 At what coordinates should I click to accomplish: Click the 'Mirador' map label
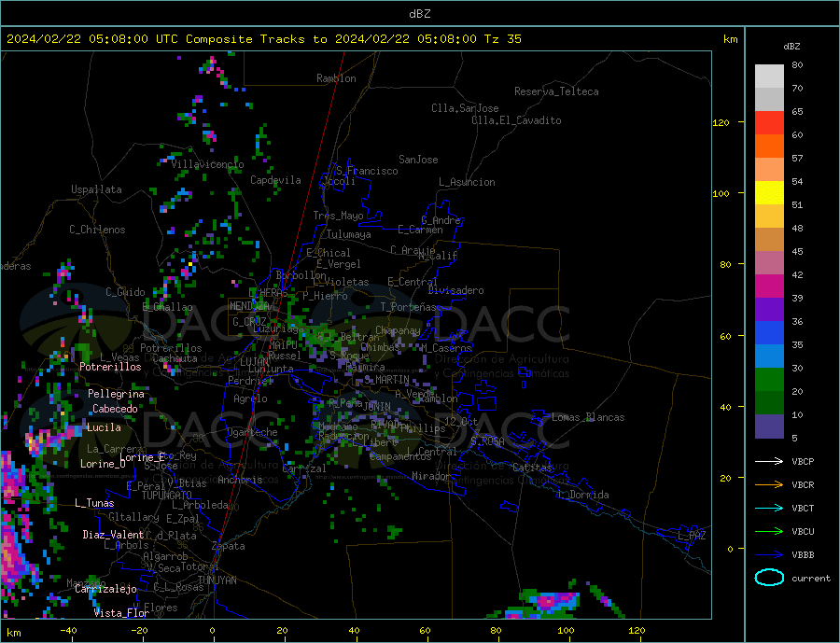pyautogui.click(x=431, y=476)
